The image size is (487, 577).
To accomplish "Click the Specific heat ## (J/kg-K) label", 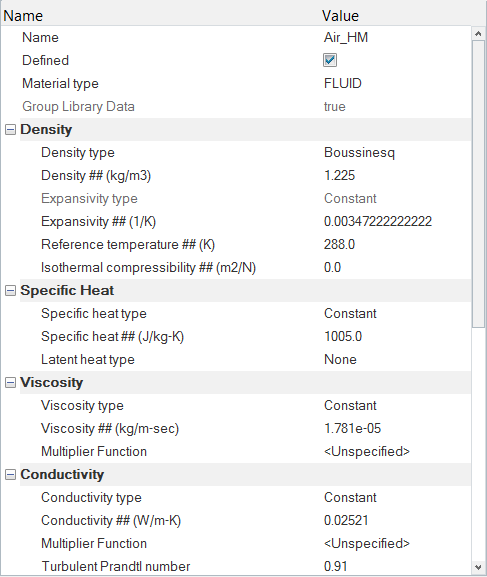I will click(x=112, y=337).
